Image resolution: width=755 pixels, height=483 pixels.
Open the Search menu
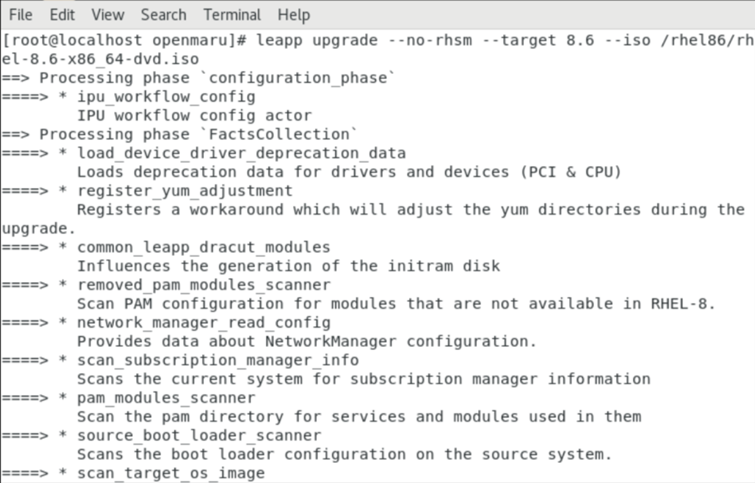163,15
